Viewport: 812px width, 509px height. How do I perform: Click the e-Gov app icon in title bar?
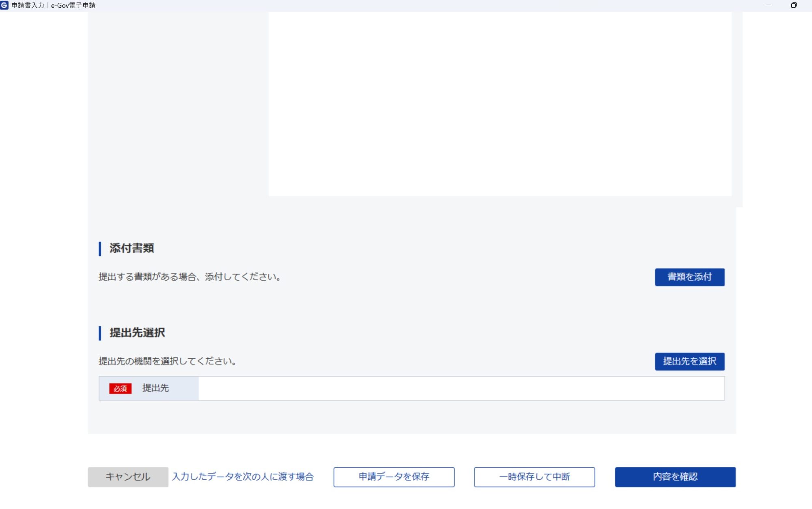click(4, 5)
